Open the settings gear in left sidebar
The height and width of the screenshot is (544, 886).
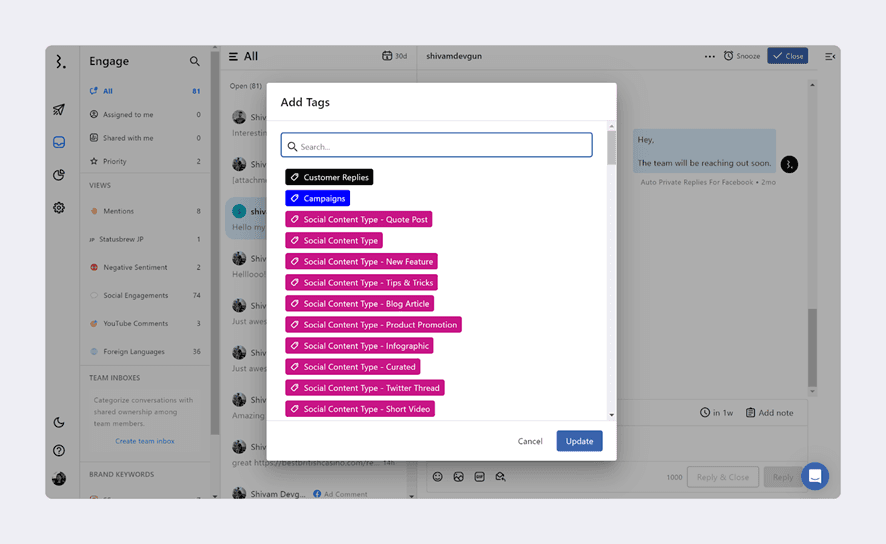click(x=59, y=208)
